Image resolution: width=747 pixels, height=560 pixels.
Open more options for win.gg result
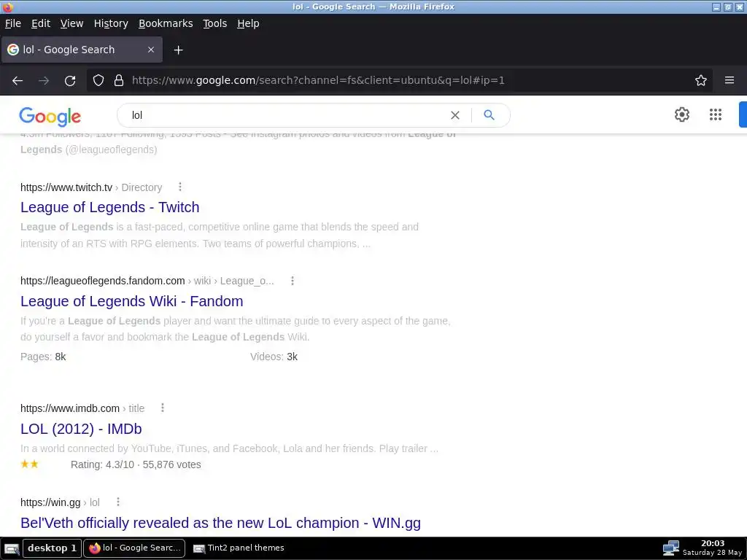118,502
